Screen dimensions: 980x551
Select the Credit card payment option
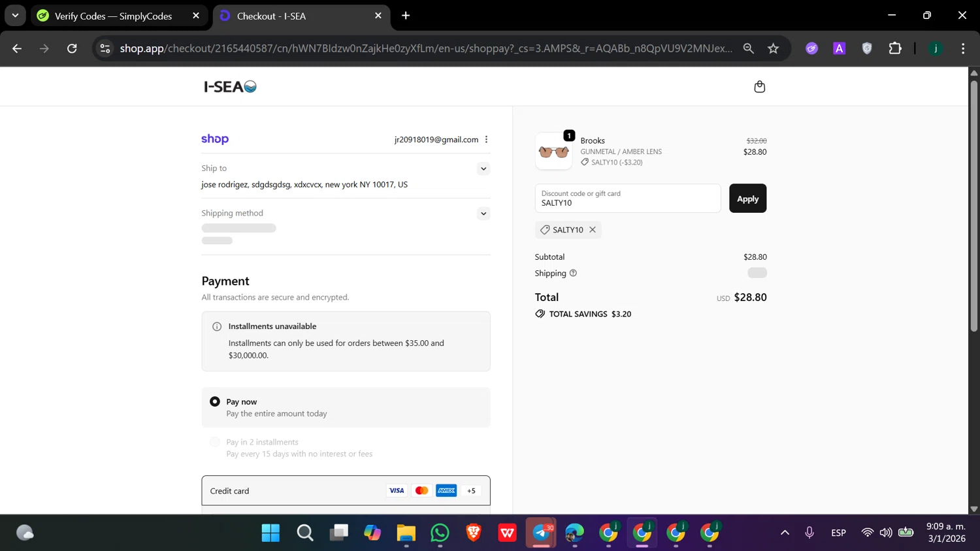pos(346,490)
